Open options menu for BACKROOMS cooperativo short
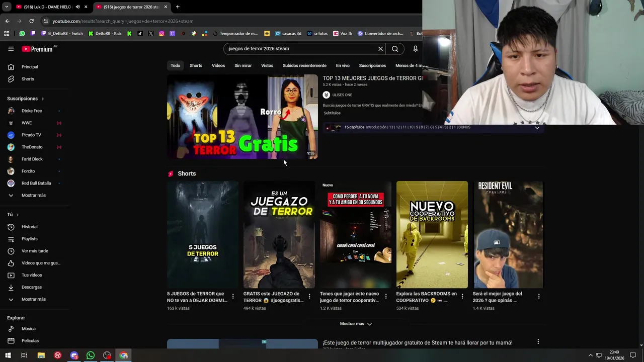The height and width of the screenshot is (362, 644). coord(462,296)
